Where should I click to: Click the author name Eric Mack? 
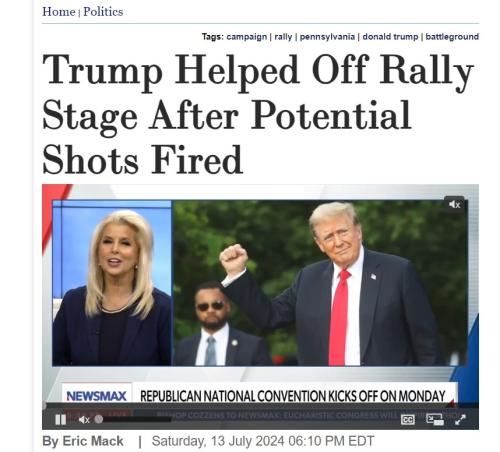point(93,441)
